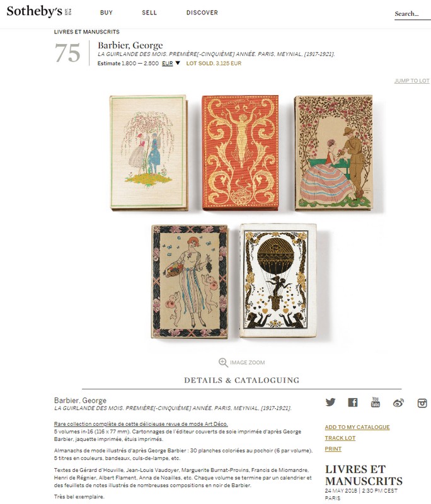Screen dimensions: 431x504
Task: Click the Print link
Action: pos(333,449)
